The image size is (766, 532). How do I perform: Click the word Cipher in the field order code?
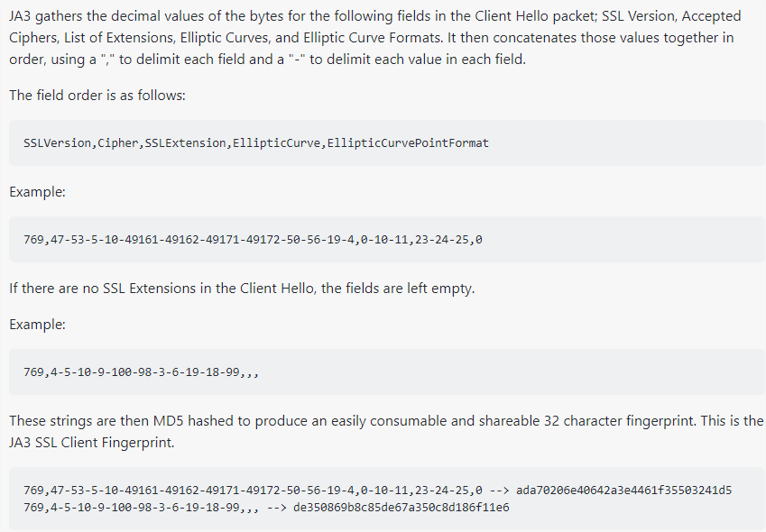117,143
